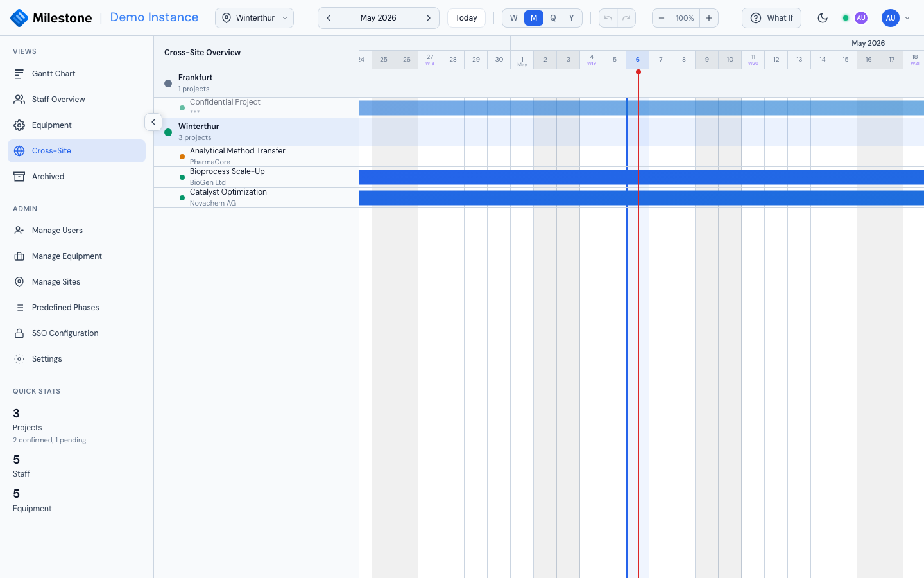Viewport: 924px width, 578px height.
Task: Toggle dark mode moon icon
Action: click(823, 18)
